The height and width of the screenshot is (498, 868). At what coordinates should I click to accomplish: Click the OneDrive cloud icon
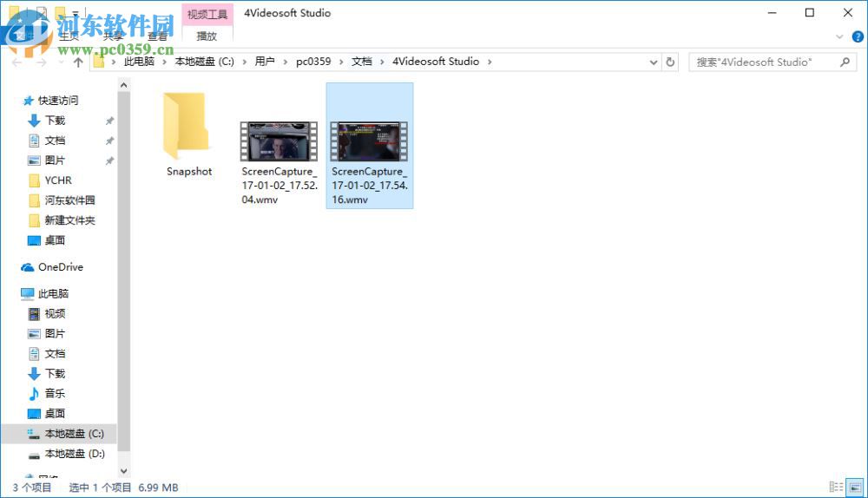[x=28, y=268]
